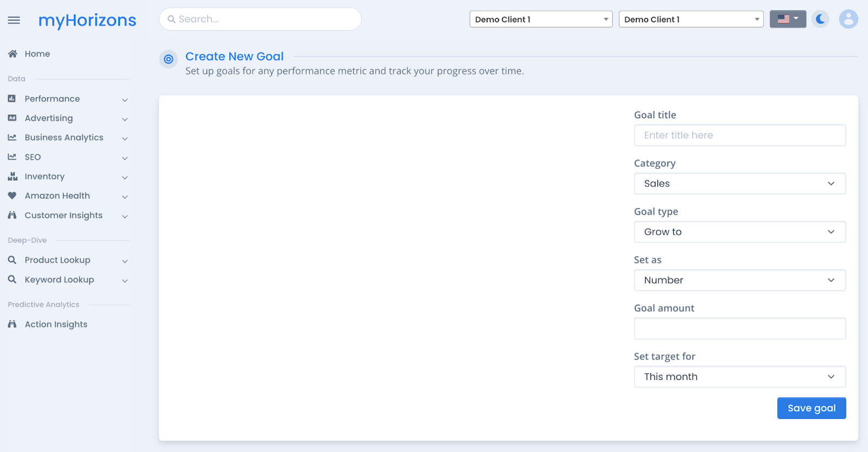This screenshot has height=452, width=868.
Task: Click the Keyword Lookup magnifier icon
Action: click(12, 280)
